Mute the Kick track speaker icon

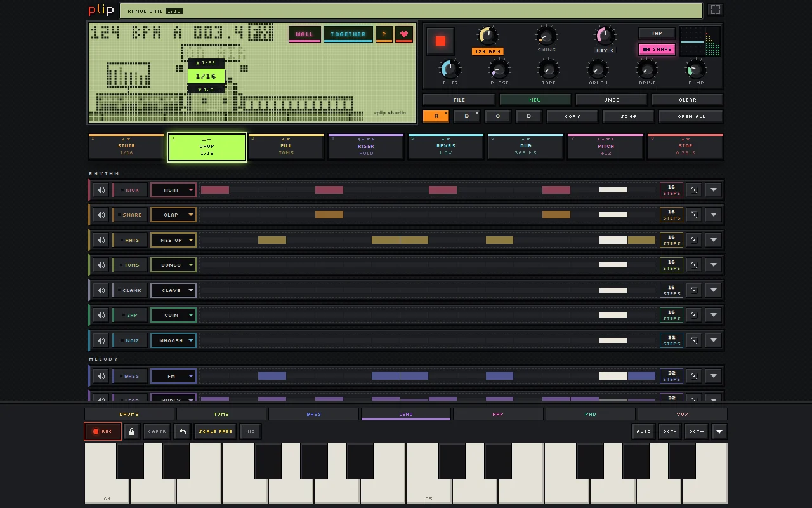(101, 190)
